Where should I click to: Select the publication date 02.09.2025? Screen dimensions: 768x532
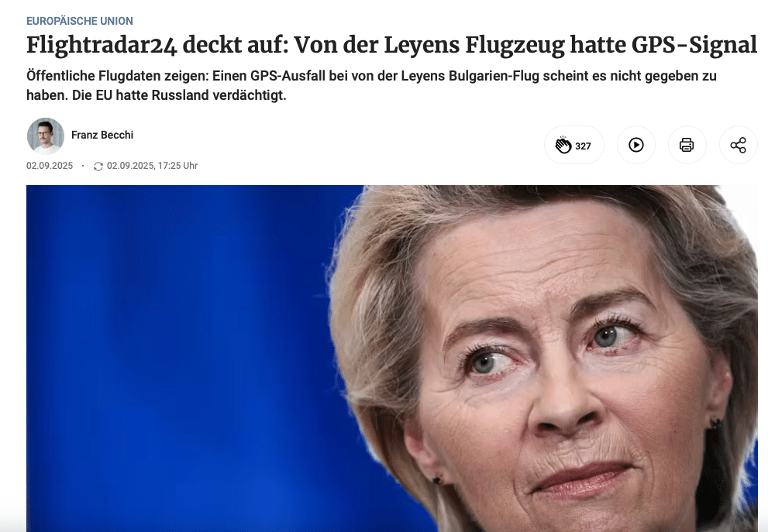[50, 166]
